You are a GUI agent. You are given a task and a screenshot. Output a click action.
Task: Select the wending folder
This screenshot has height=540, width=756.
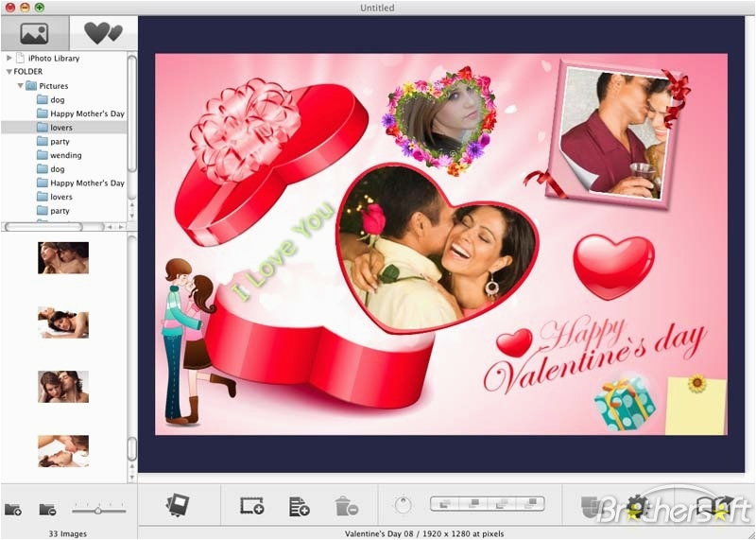click(65, 155)
